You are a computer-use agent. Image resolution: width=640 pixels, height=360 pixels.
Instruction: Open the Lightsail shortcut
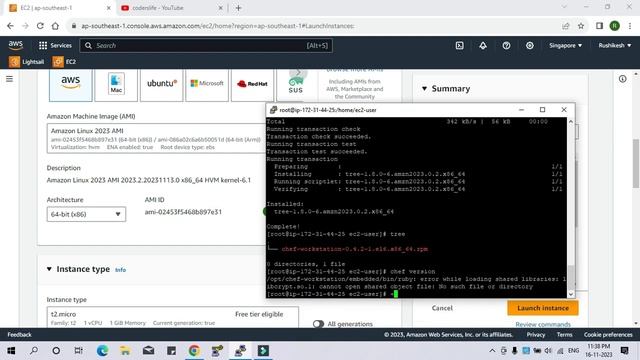27,62
